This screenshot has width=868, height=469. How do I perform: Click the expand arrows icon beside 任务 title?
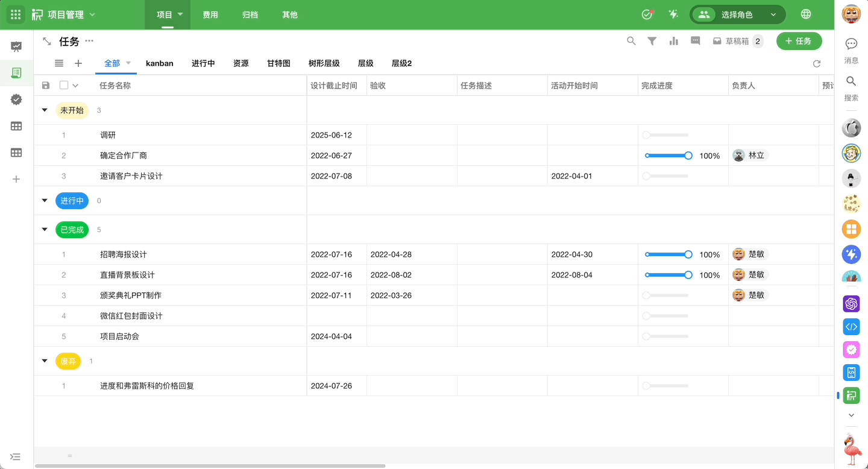coord(46,41)
